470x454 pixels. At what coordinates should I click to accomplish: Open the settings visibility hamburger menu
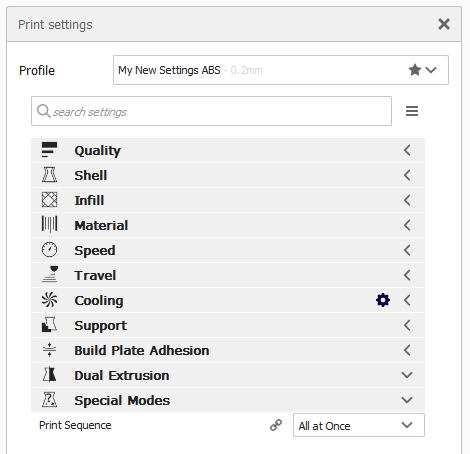click(412, 111)
